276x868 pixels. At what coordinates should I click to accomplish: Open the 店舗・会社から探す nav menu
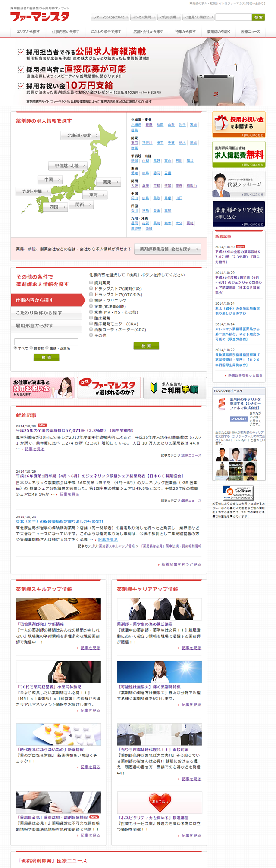[x=148, y=32]
